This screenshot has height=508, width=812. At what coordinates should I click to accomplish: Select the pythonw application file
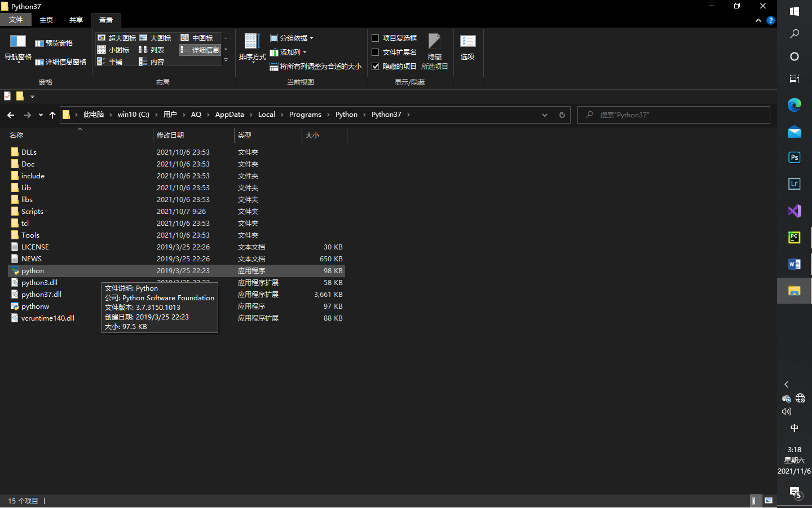(x=176, y=306)
